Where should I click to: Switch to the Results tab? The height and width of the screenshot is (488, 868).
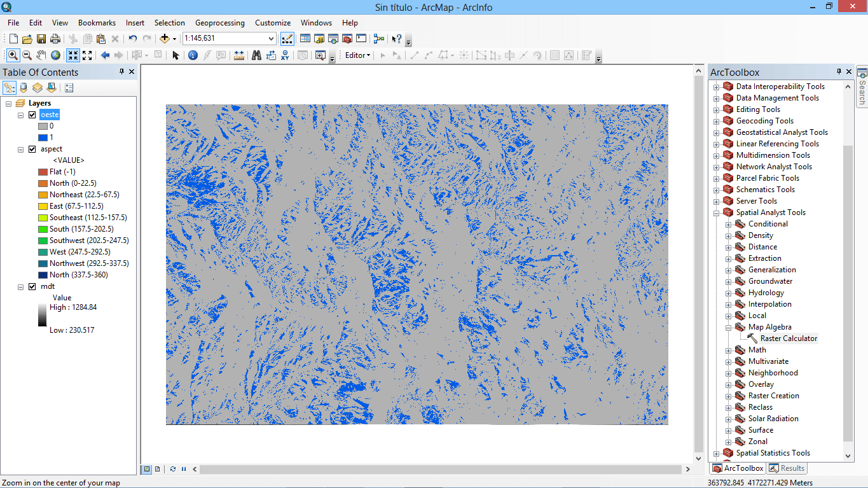pos(787,468)
